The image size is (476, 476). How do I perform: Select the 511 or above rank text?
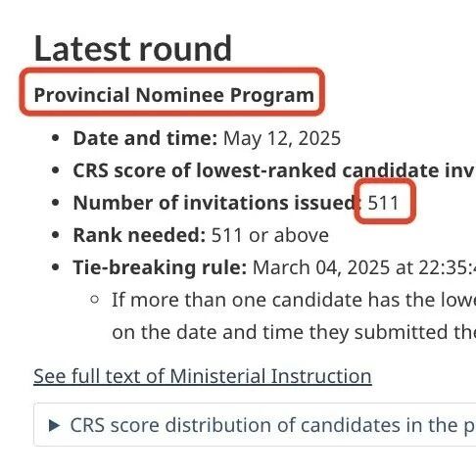point(270,235)
